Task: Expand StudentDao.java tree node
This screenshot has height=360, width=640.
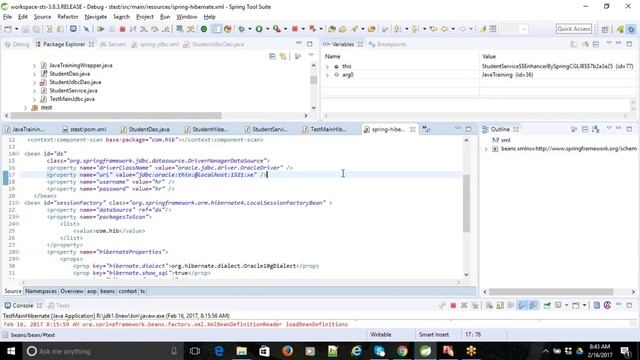Action: coord(35,74)
